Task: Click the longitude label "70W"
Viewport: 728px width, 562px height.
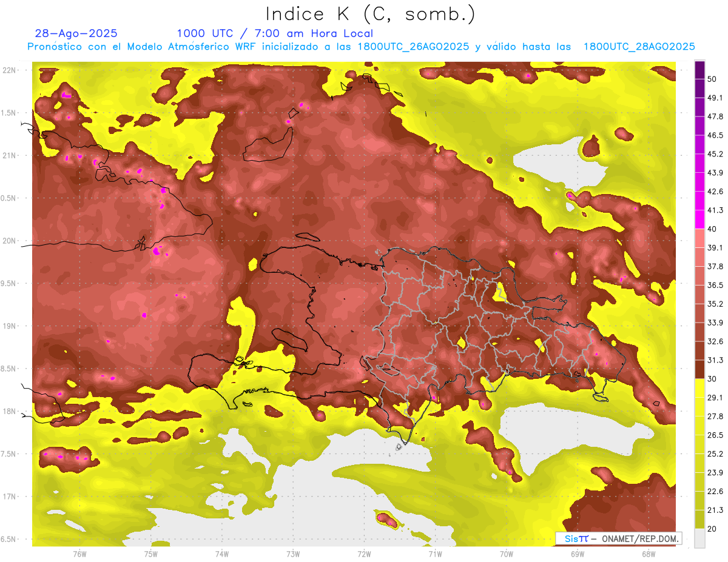Action: 507,554
